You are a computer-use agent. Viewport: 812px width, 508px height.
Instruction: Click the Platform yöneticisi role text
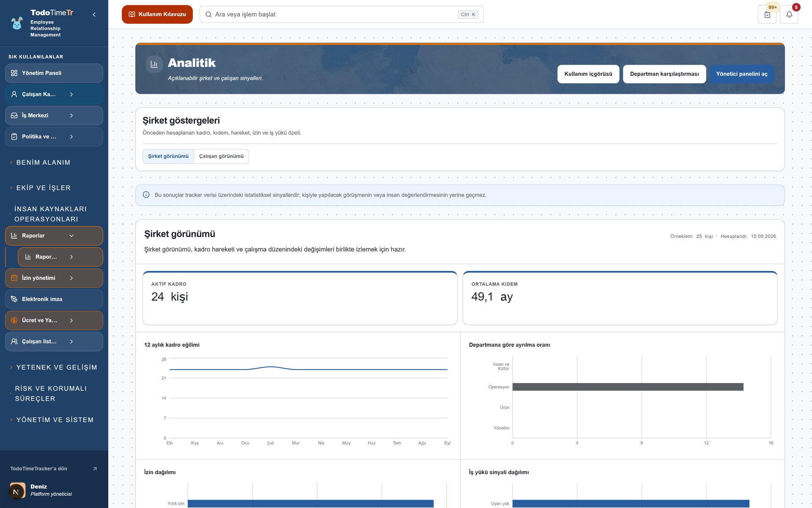pos(51,494)
